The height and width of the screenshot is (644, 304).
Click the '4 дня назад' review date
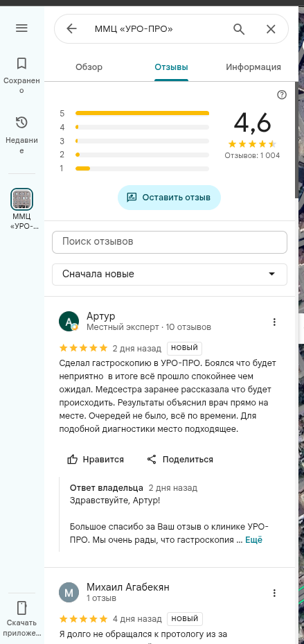(137, 619)
